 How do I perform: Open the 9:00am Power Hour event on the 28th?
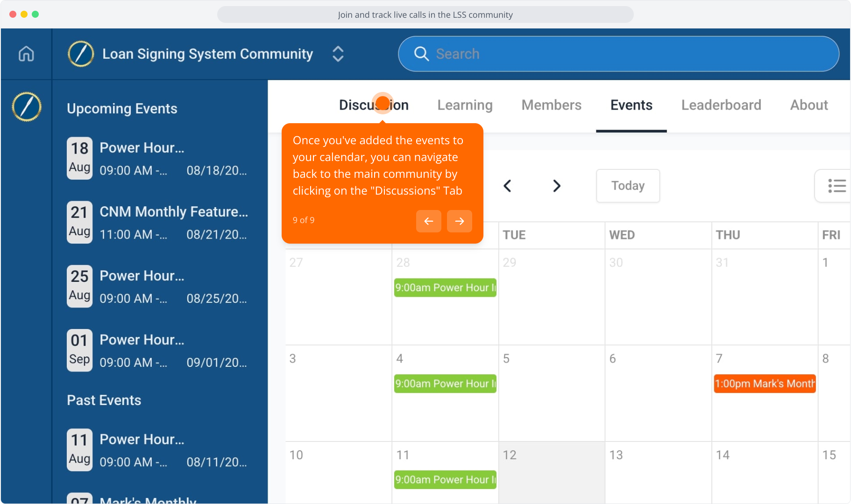tap(445, 287)
